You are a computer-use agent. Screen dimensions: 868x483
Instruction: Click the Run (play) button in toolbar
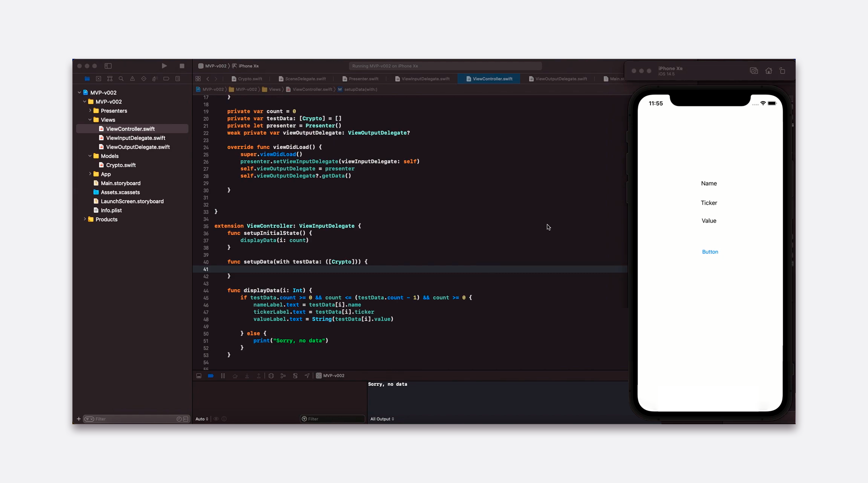tap(165, 66)
